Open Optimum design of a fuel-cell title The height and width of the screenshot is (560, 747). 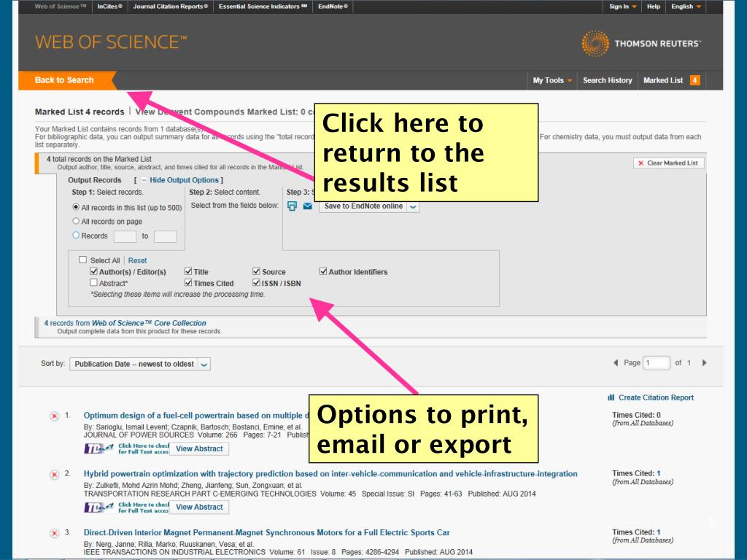(x=196, y=415)
